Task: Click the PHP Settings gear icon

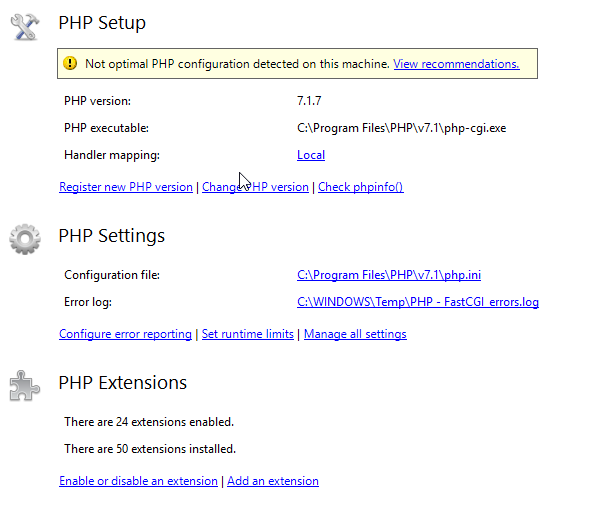Action: point(25,239)
